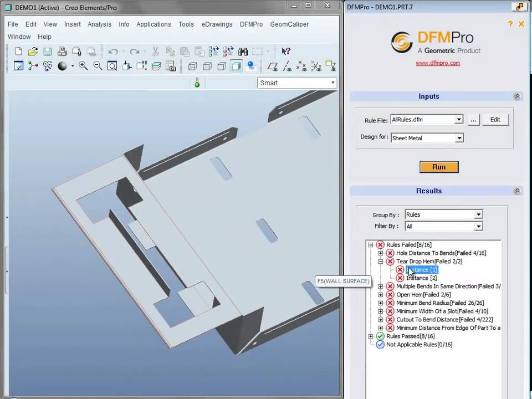Toggle Wireframe display style
Screen dimensions: 532x399
pos(192,66)
